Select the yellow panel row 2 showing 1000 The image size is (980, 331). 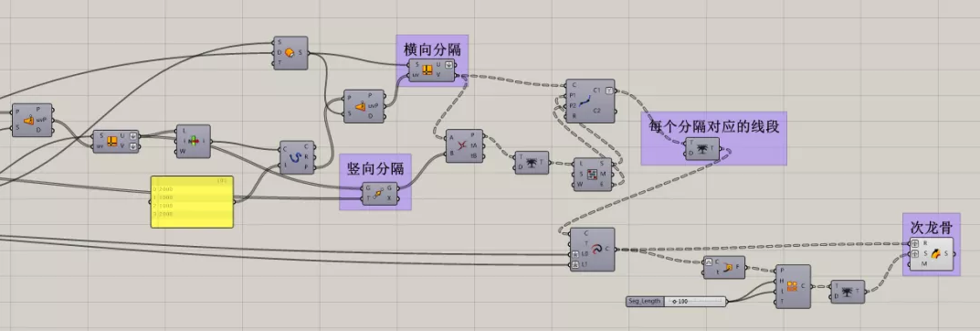click(192, 206)
